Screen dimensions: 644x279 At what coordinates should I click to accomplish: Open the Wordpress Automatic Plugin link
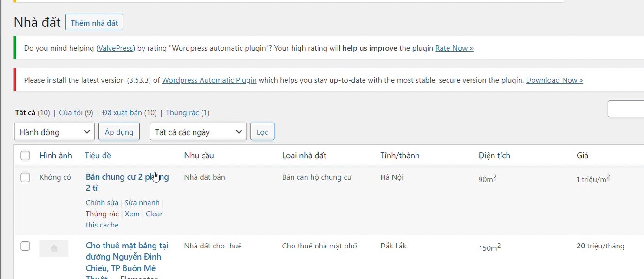[x=209, y=80]
